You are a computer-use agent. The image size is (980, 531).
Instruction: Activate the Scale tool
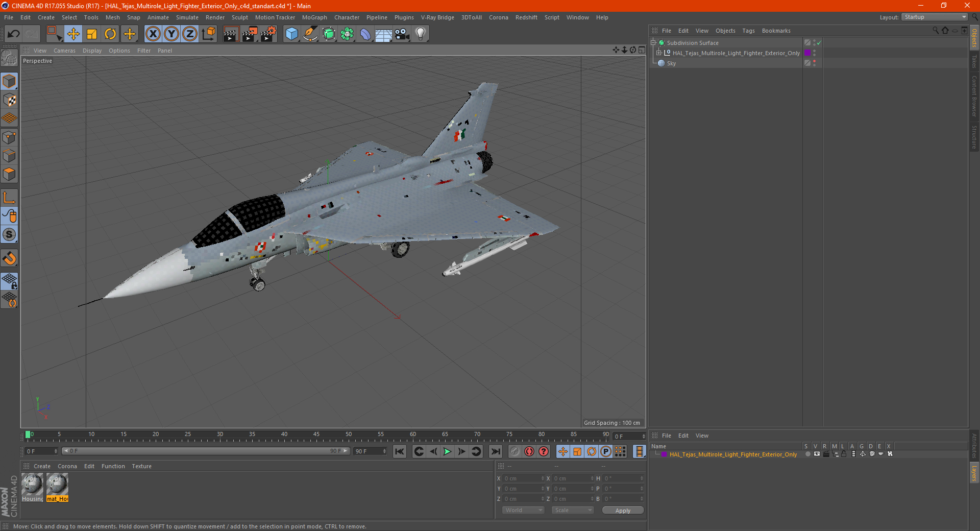point(92,34)
